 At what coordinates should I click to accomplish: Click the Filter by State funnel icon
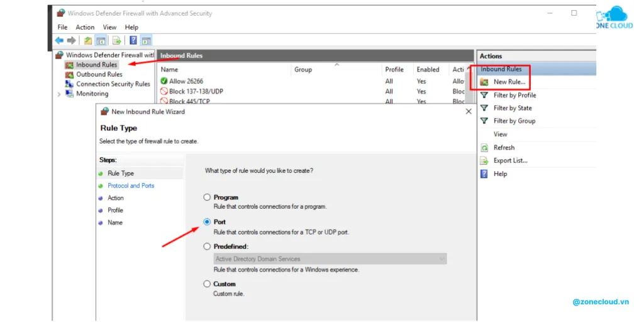pyautogui.click(x=485, y=108)
